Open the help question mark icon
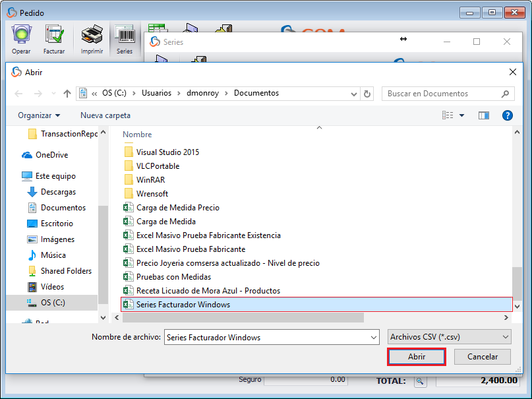Screen dimensions: 532x399 point(508,115)
